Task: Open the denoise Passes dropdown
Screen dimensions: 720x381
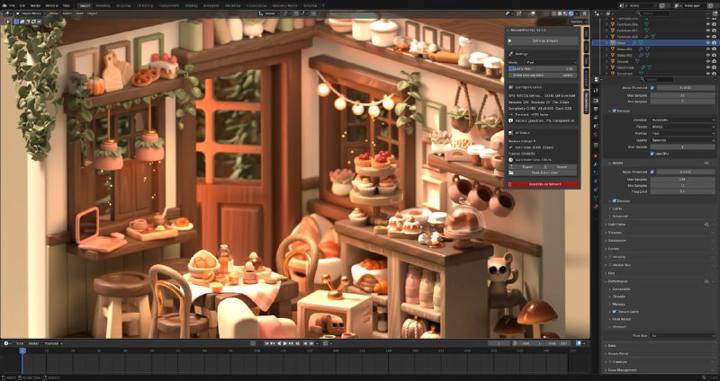Action: click(682, 127)
